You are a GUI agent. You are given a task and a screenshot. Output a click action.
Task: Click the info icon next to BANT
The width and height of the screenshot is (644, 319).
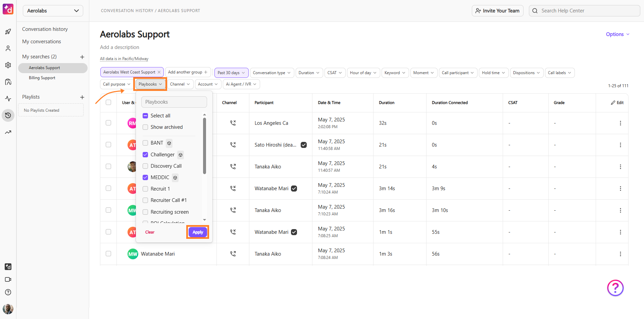tap(169, 143)
